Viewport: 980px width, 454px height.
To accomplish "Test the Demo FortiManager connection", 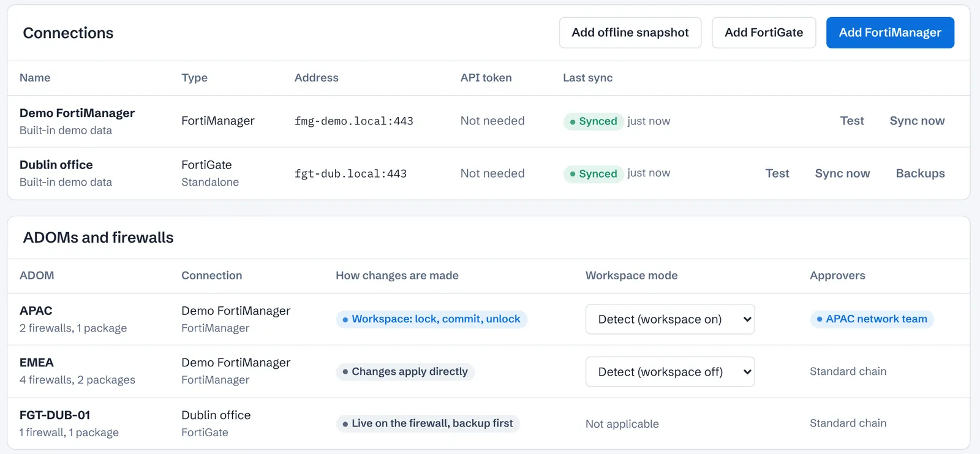I will pos(852,121).
